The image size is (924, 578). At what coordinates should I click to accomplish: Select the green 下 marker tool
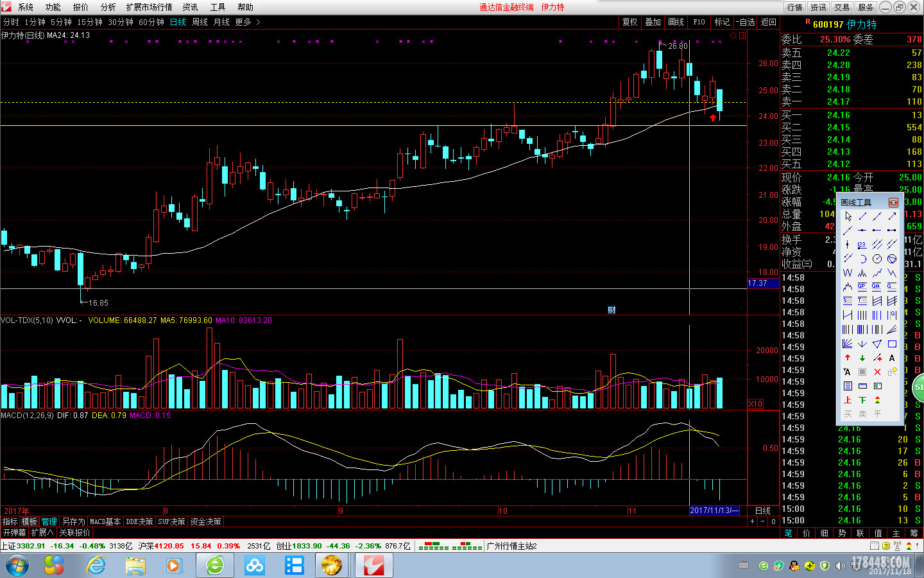862,399
